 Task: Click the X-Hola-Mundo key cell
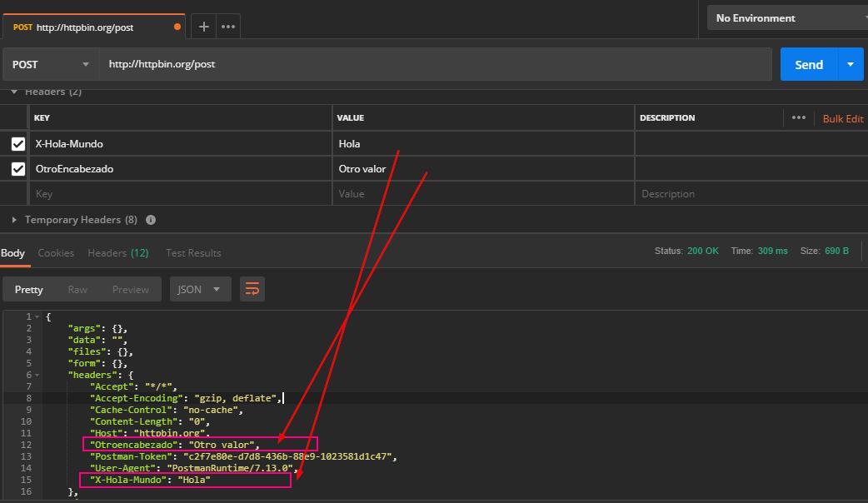click(x=180, y=144)
